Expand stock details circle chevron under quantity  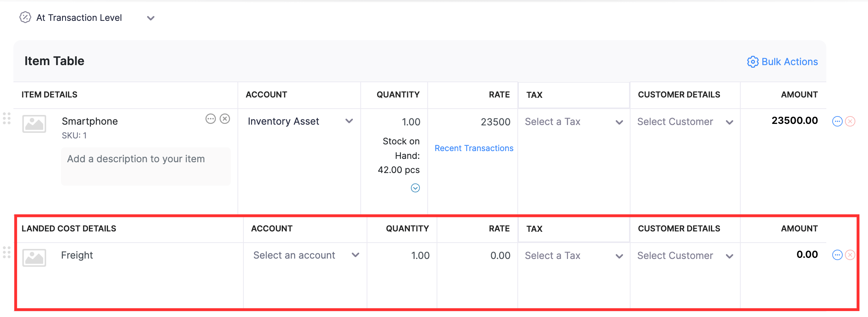click(415, 188)
